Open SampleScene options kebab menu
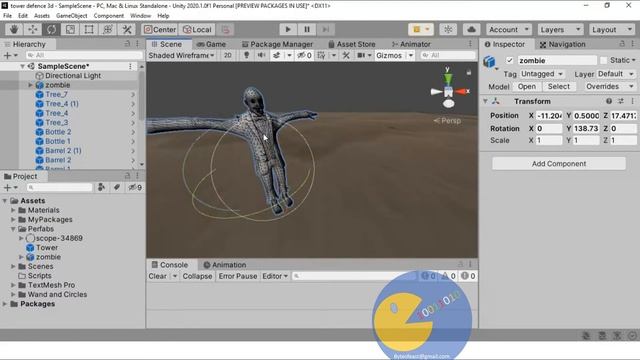Viewport: 640px width, 360px height. tap(130, 66)
